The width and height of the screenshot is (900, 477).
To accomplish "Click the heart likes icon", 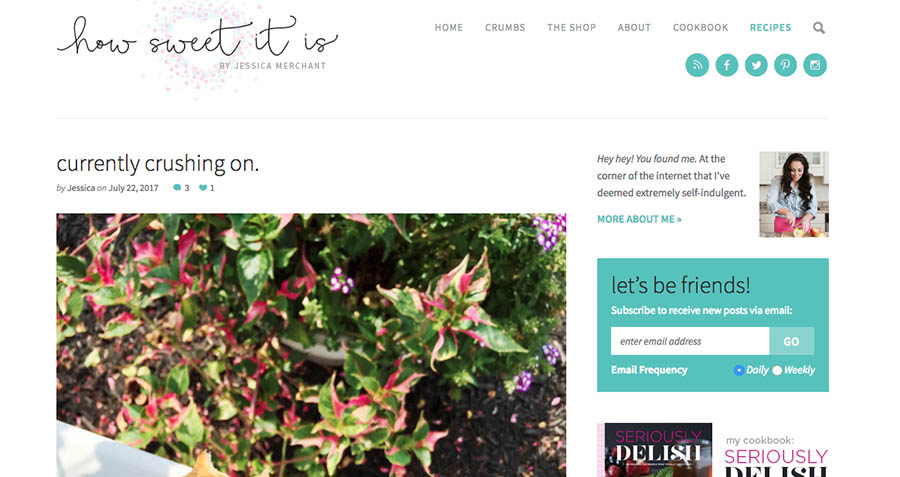I will [203, 188].
